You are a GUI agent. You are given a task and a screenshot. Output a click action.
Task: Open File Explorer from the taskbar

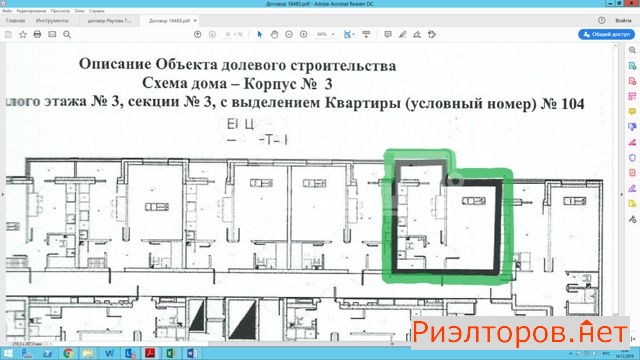[88, 353]
